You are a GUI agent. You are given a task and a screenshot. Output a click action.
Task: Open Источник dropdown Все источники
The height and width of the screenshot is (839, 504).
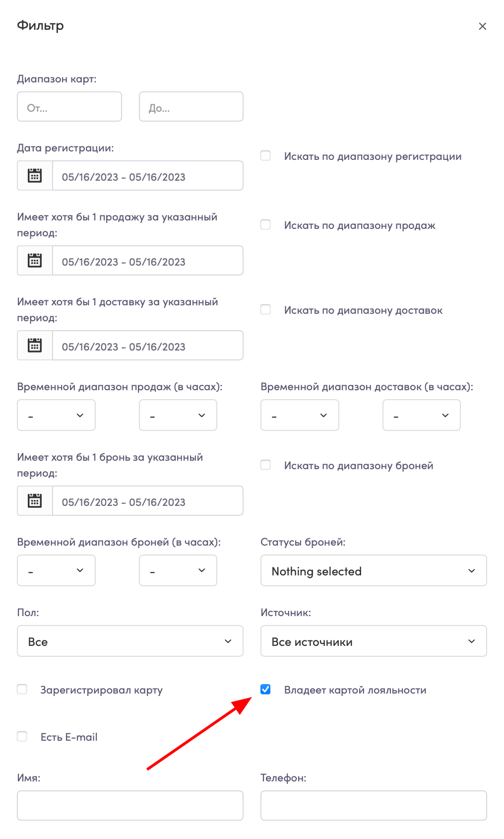coord(374,641)
